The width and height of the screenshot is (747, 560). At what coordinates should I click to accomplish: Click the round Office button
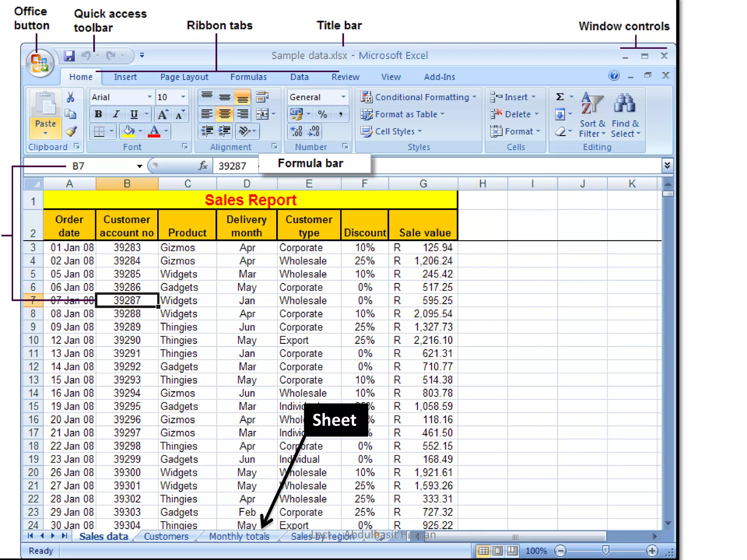[x=40, y=63]
